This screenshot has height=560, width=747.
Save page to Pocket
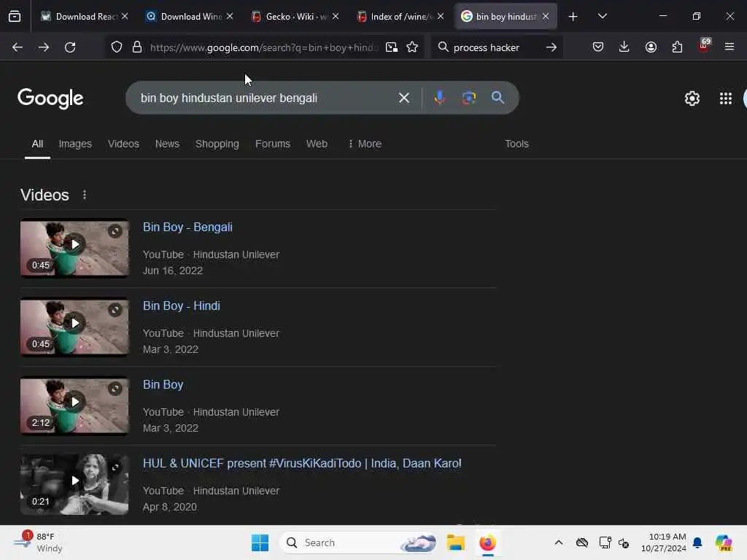click(x=598, y=47)
